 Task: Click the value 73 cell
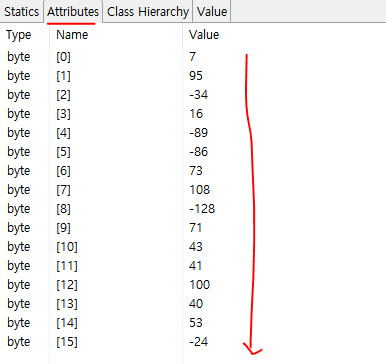click(x=196, y=171)
